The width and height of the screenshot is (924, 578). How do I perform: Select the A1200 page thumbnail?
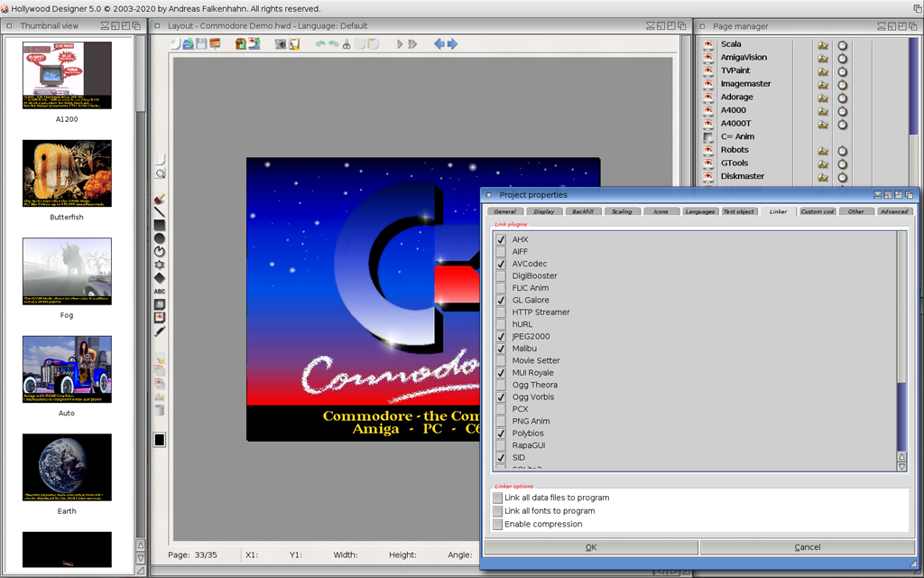(x=67, y=75)
